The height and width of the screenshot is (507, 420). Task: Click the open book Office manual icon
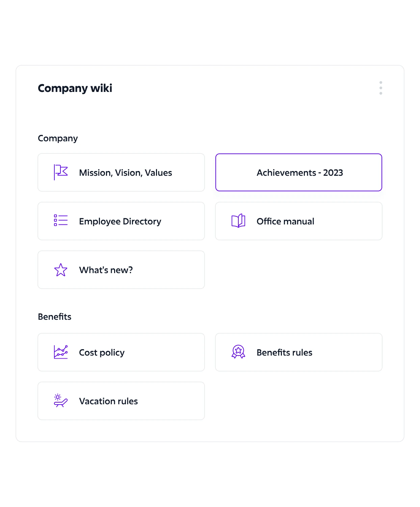[x=238, y=221]
